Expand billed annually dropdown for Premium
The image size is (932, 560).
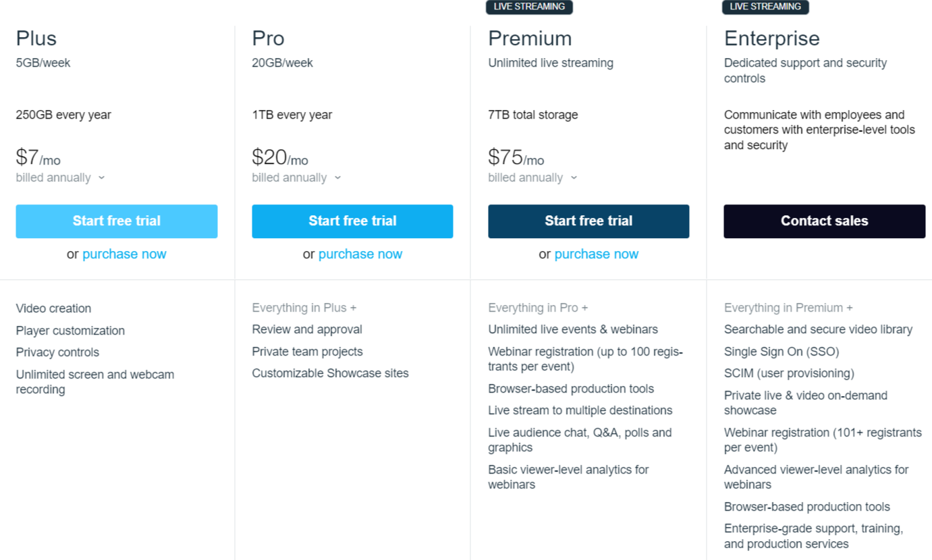pyautogui.click(x=533, y=177)
